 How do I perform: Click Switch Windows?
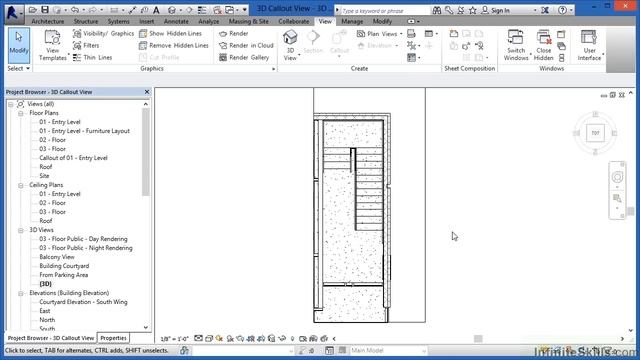tap(516, 45)
